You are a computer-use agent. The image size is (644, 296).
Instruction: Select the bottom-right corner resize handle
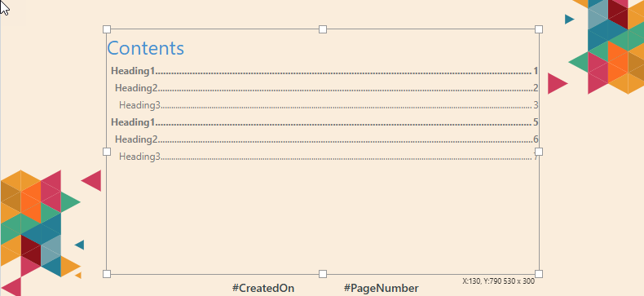[x=539, y=274]
